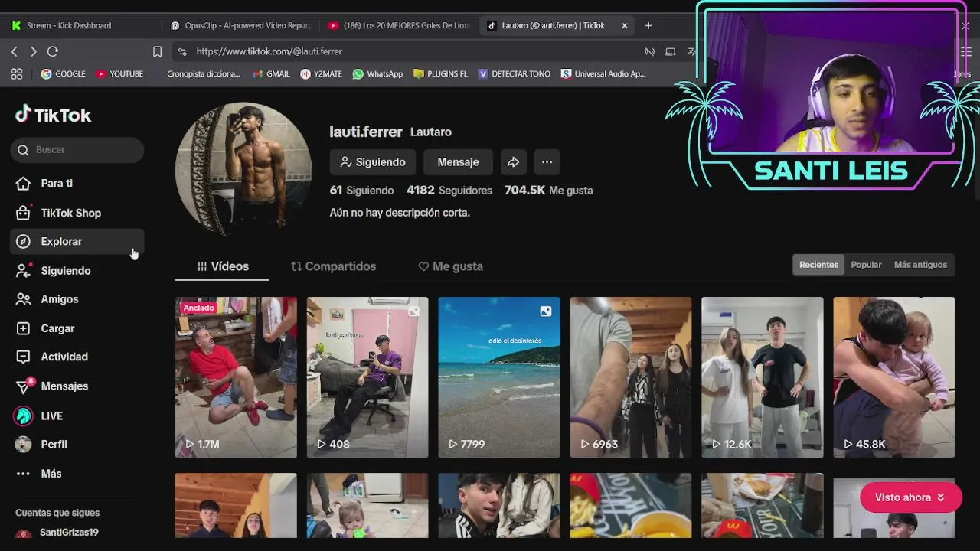Sort videos by Más antiguos

tap(920, 265)
